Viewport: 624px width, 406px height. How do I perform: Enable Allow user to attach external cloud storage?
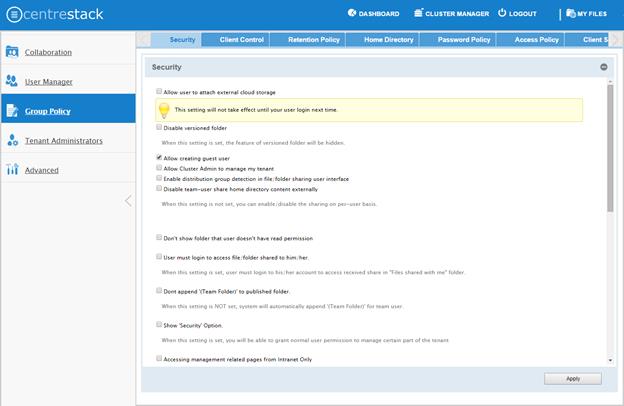coord(159,92)
